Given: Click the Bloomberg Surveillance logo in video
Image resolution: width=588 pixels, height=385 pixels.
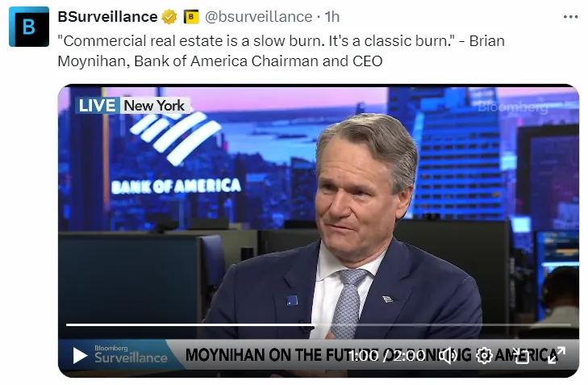Looking at the screenshot, I should click(x=130, y=354).
